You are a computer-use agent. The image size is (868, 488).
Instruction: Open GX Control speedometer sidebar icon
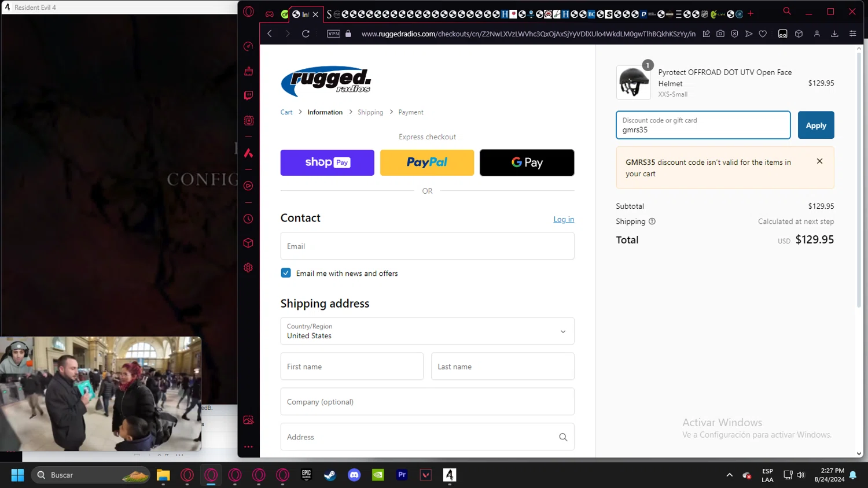click(249, 46)
